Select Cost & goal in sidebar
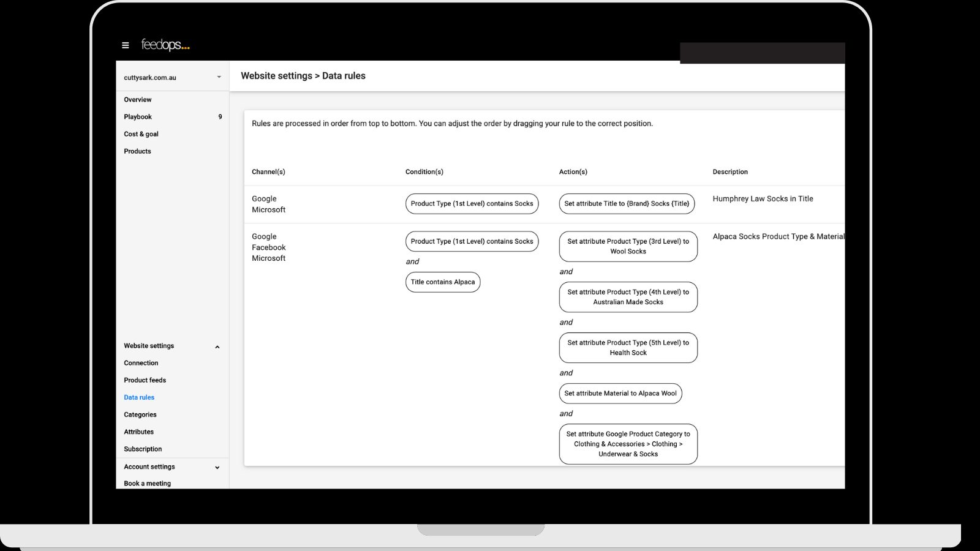The image size is (980, 551). click(141, 134)
